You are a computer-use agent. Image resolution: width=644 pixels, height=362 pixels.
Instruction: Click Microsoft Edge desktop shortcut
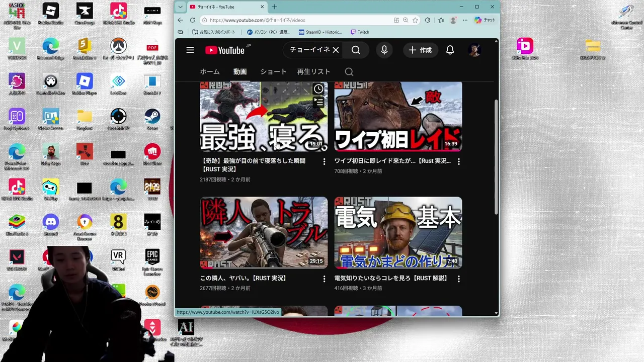(50, 49)
